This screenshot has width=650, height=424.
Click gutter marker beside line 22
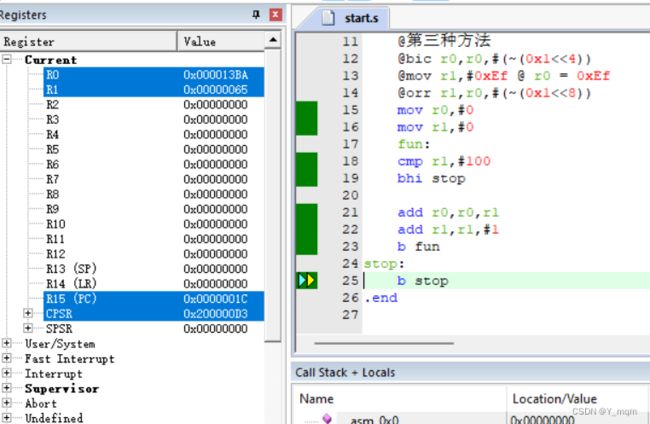coord(307,229)
